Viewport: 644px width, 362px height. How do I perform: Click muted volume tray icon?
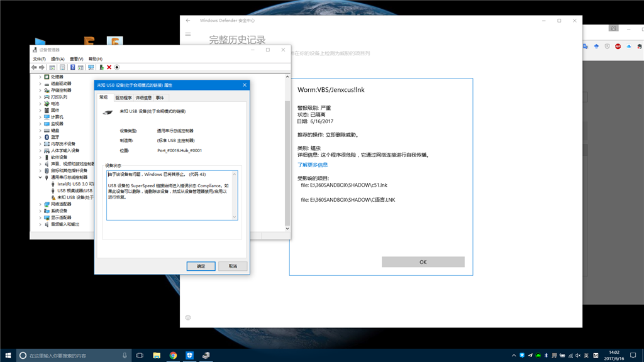point(578,356)
